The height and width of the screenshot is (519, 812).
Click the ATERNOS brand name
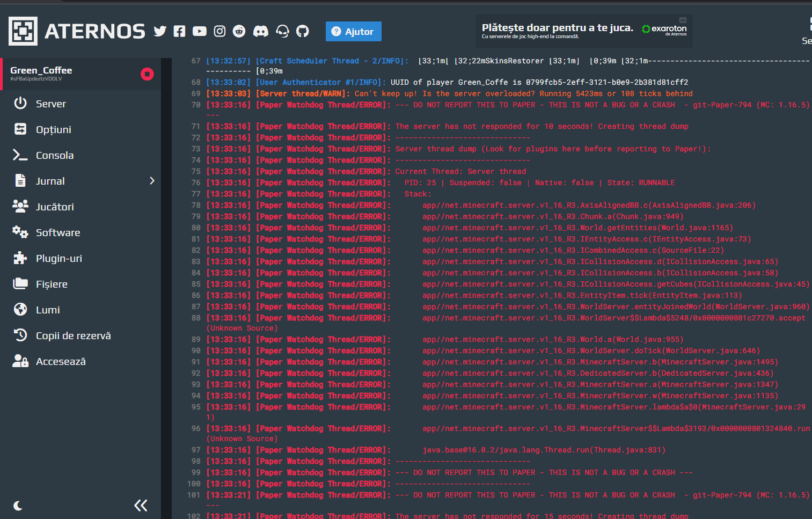click(x=95, y=31)
